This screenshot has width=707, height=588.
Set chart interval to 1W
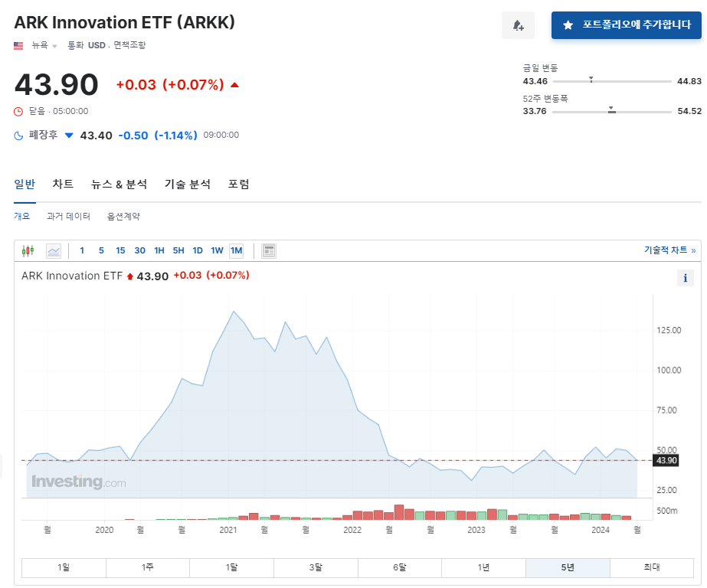(x=217, y=250)
